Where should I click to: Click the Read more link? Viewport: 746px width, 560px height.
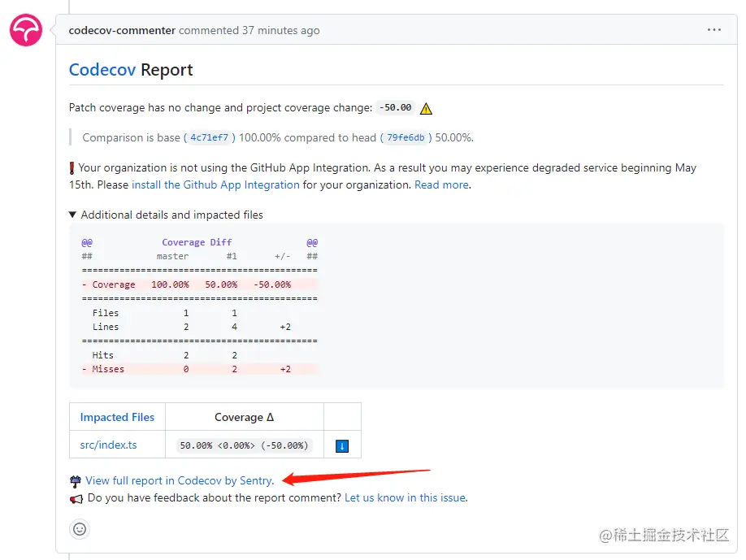tap(441, 184)
